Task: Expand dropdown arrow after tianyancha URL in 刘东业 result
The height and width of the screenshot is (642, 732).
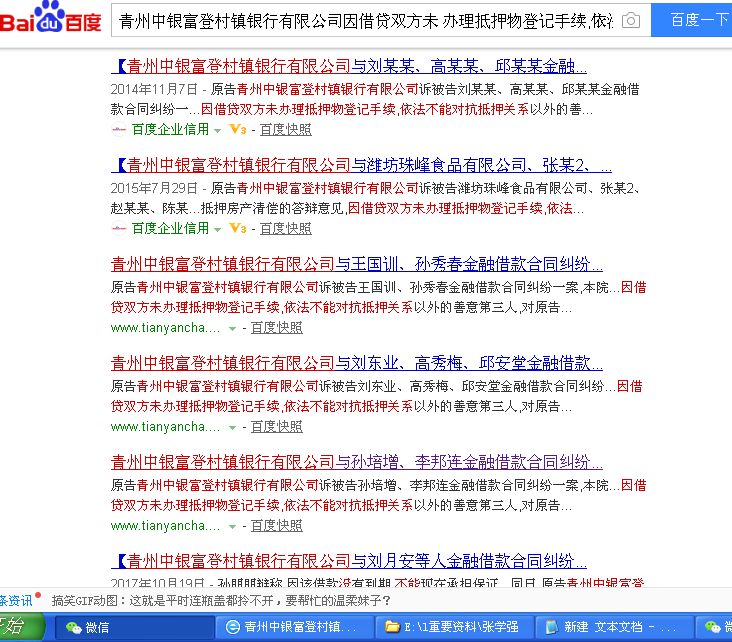Action: pyautogui.click(x=232, y=428)
